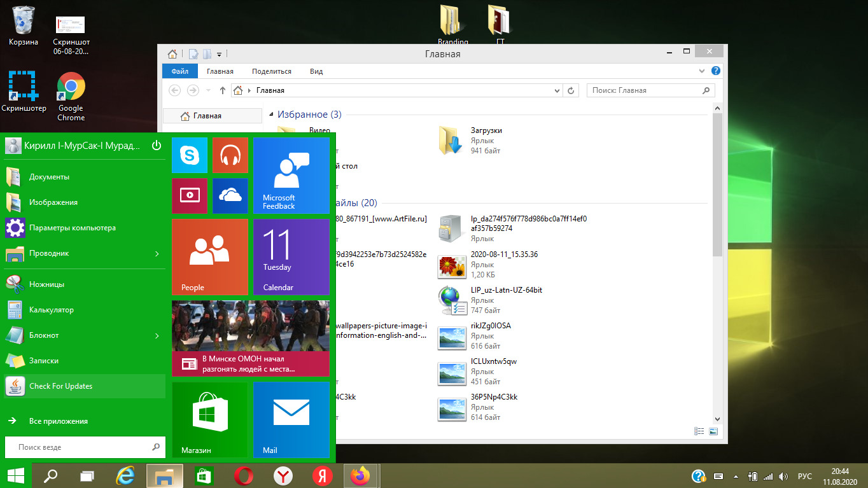Open the Skype tile in Start menu
The height and width of the screenshot is (488, 868).
tap(189, 155)
